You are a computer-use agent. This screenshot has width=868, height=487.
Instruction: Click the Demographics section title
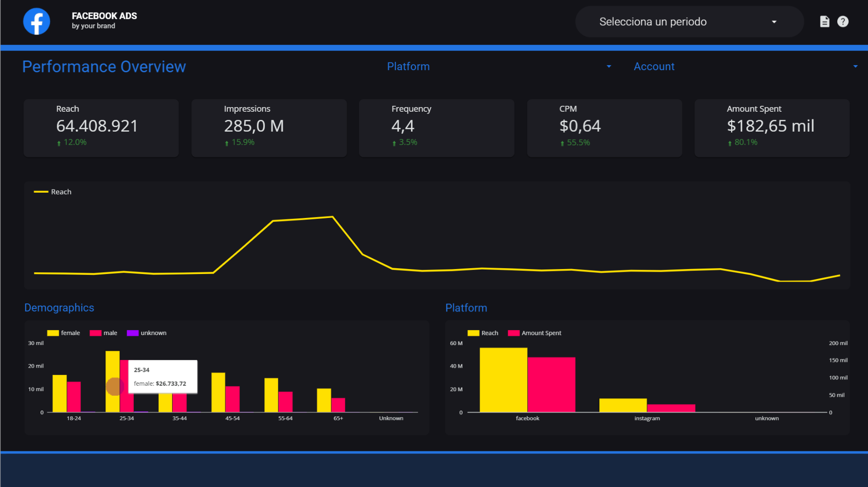point(59,307)
